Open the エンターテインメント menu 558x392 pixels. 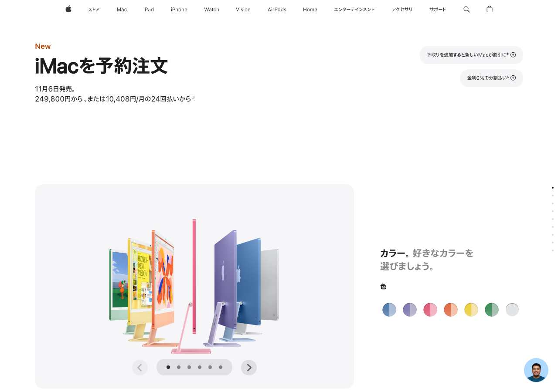tap(354, 10)
